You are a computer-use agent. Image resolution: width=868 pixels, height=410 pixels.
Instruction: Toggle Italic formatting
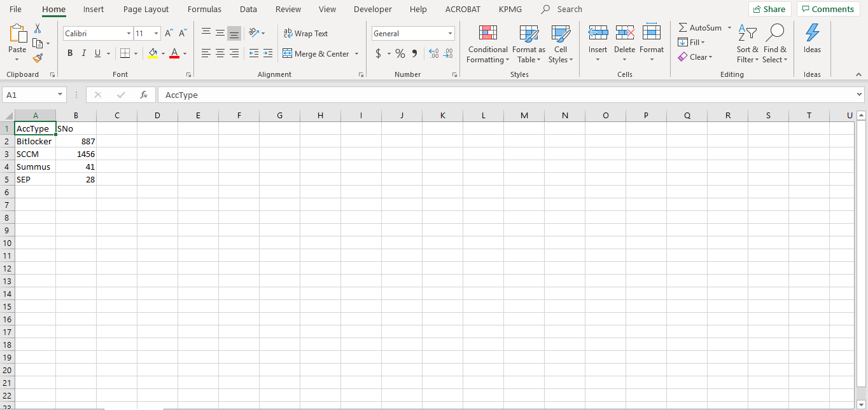click(84, 53)
